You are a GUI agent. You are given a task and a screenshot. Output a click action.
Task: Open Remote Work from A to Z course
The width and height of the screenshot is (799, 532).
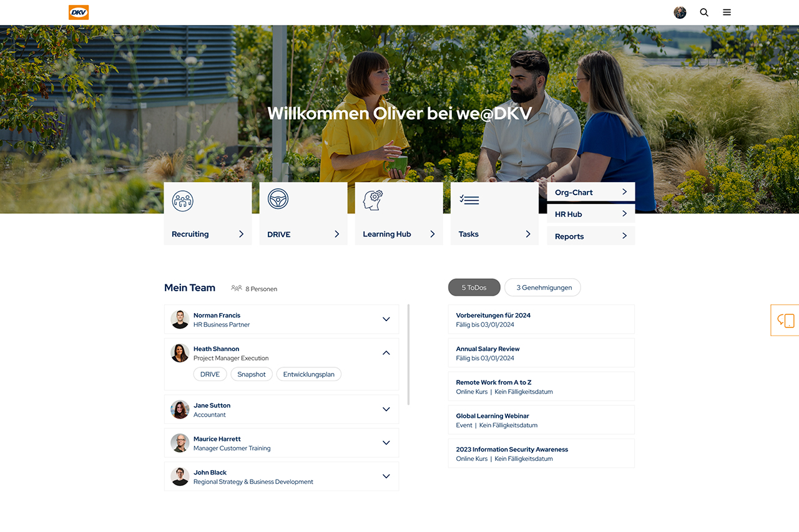[x=541, y=387]
